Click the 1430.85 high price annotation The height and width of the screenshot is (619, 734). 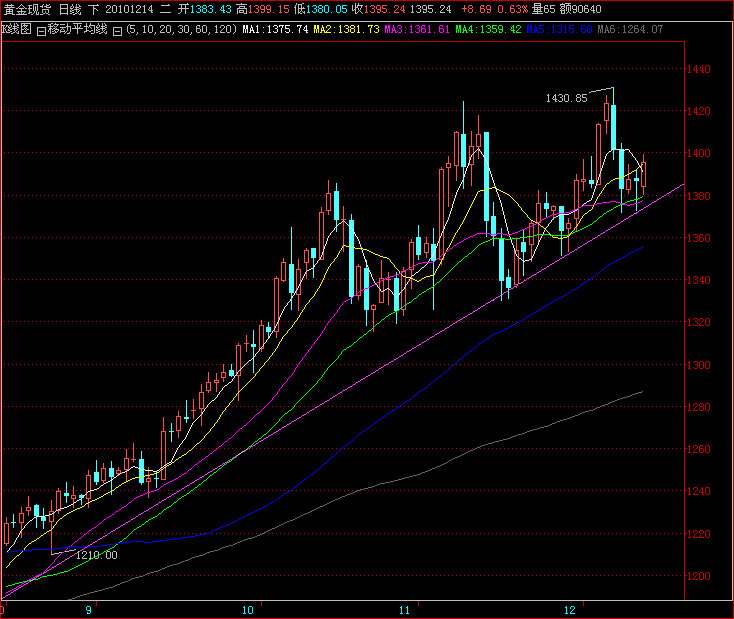click(x=566, y=98)
